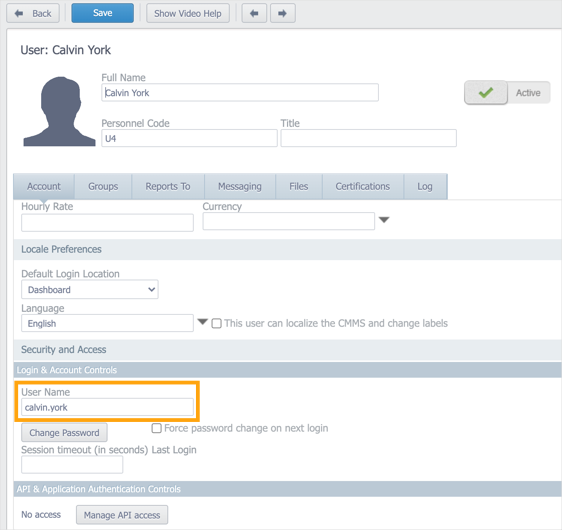Go to next record with right arrow

(x=283, y=13)
